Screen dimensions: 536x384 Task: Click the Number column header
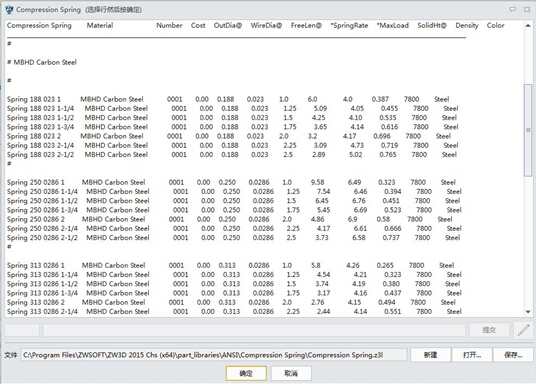tap(169, 25)
